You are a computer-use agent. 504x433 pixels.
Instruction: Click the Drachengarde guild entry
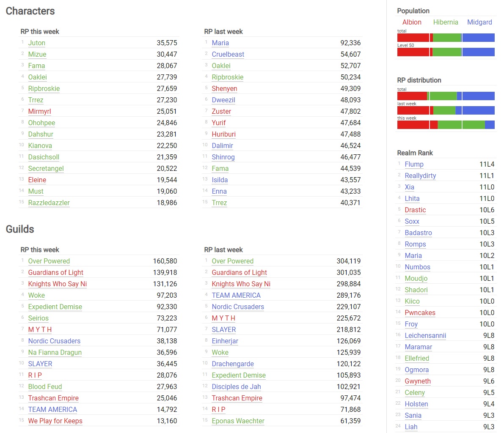coord(233,364)
